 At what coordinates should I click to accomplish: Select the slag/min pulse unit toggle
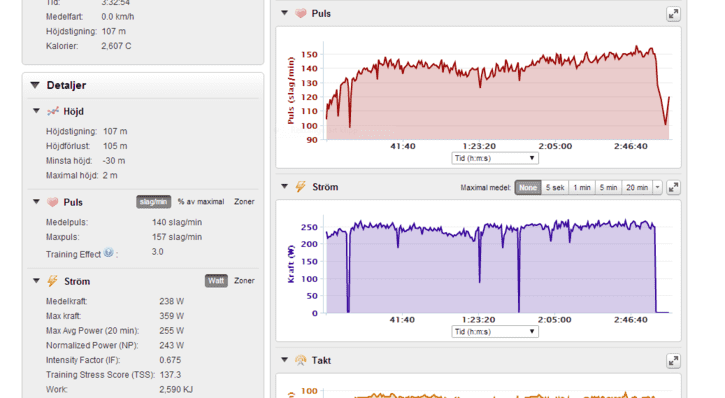(x=154, y=202)
